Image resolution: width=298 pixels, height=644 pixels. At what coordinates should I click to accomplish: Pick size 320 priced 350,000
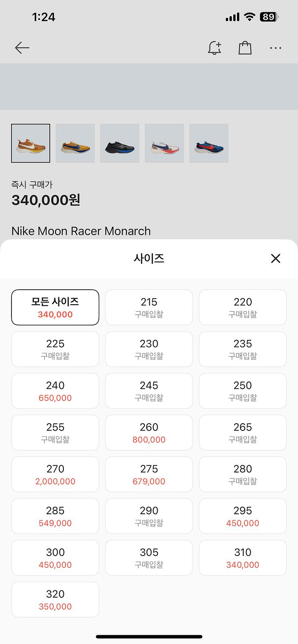[55, 599]
